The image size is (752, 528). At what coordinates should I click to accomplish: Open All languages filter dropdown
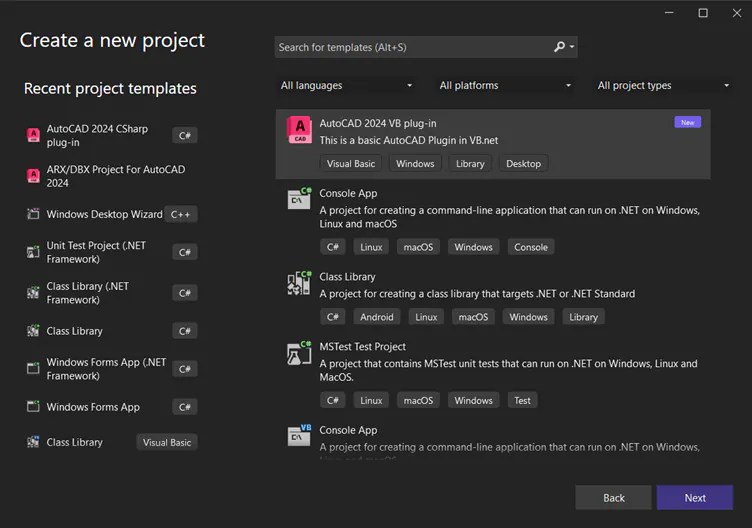(346, 85)
